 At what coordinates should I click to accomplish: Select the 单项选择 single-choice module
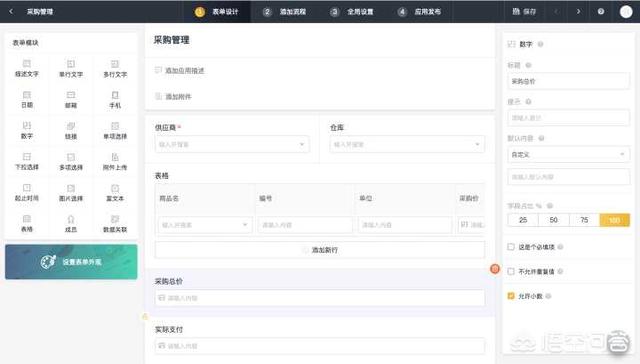pyautogui.click(x=115, y=131)
